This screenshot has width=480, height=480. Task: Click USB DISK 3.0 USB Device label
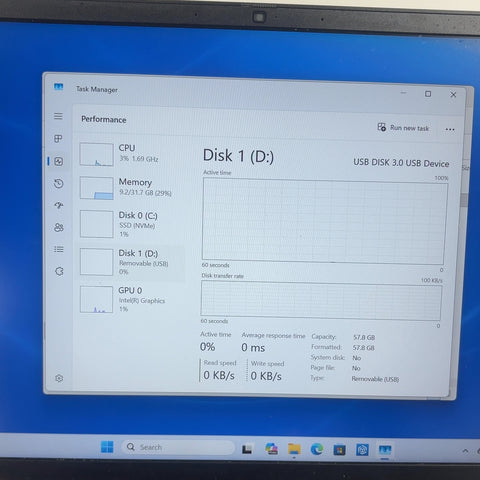pyautogui.click(x=401, y=163)
